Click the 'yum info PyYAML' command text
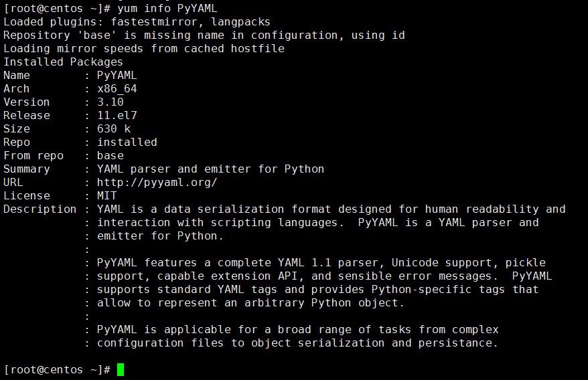This screenshot has width=588, height=380. coord(167,8)
